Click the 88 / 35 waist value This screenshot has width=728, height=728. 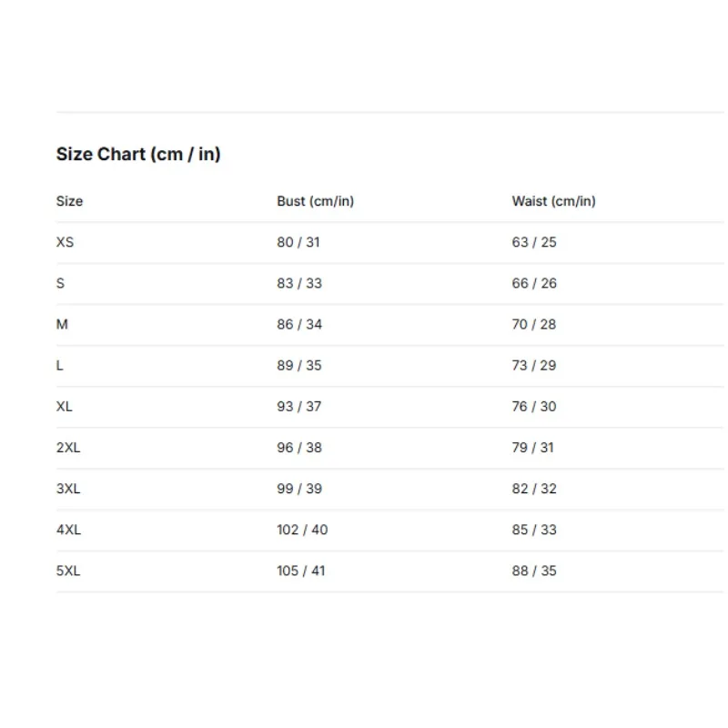(534, 571)
